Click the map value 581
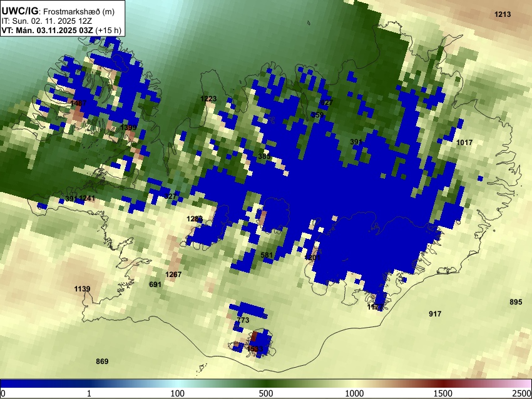This screenshot has width=532, height=399. (267, 255)
